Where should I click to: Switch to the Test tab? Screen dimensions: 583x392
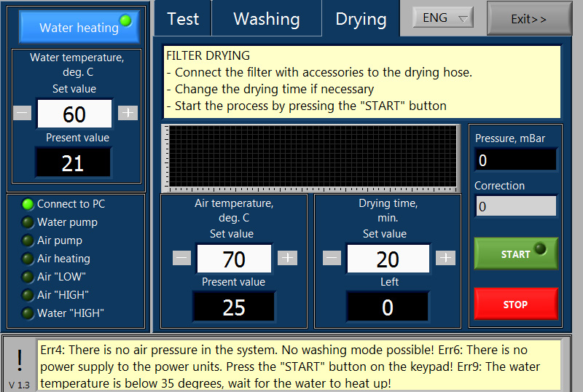182,19
